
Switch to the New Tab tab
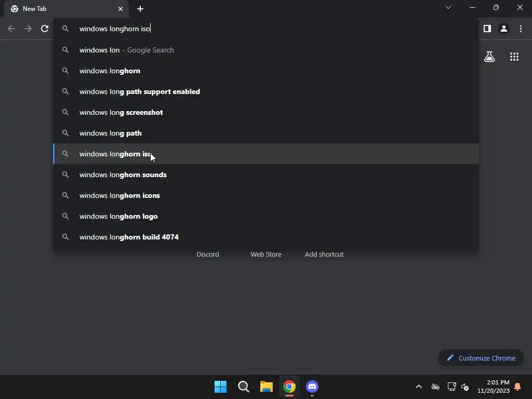67,9
